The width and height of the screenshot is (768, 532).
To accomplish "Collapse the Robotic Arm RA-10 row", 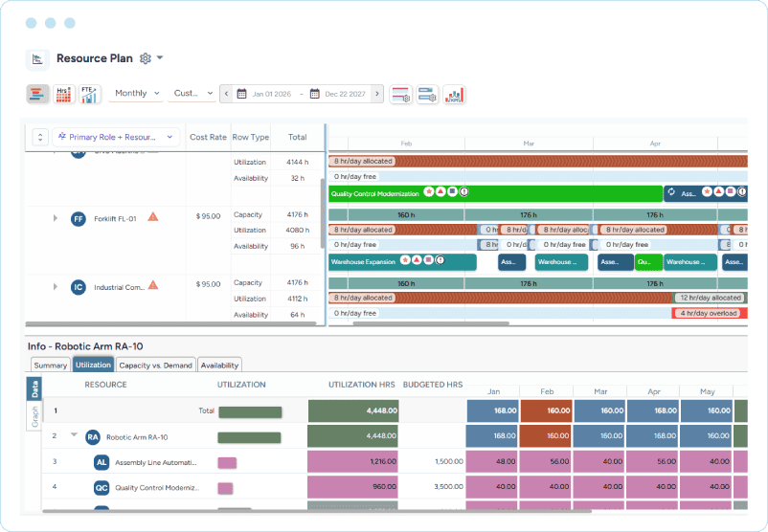I will [x=74, y=434].
